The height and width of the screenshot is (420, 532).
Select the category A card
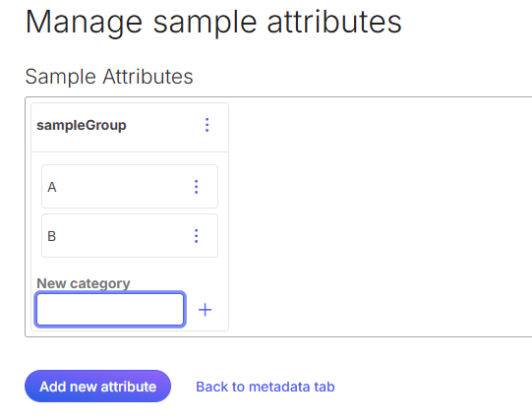(130, 187)
